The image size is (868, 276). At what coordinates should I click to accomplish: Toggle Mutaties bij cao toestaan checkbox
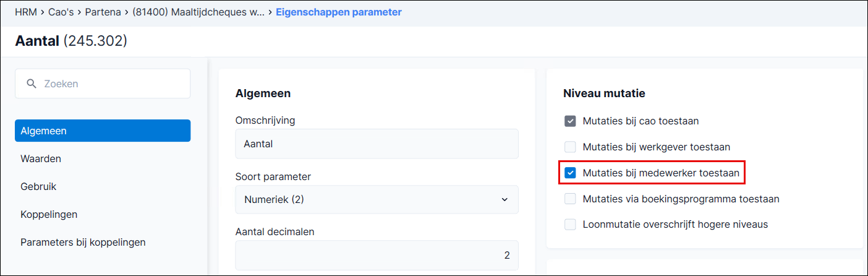570,121
